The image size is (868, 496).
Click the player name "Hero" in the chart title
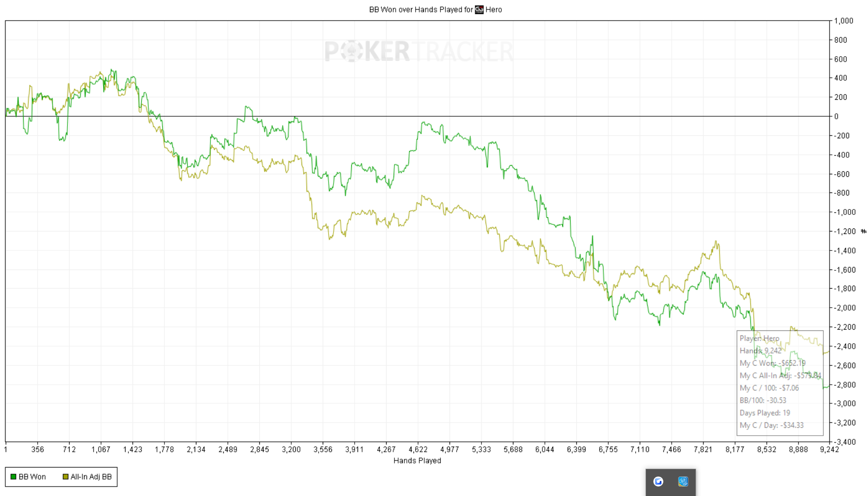click(493, 10)
